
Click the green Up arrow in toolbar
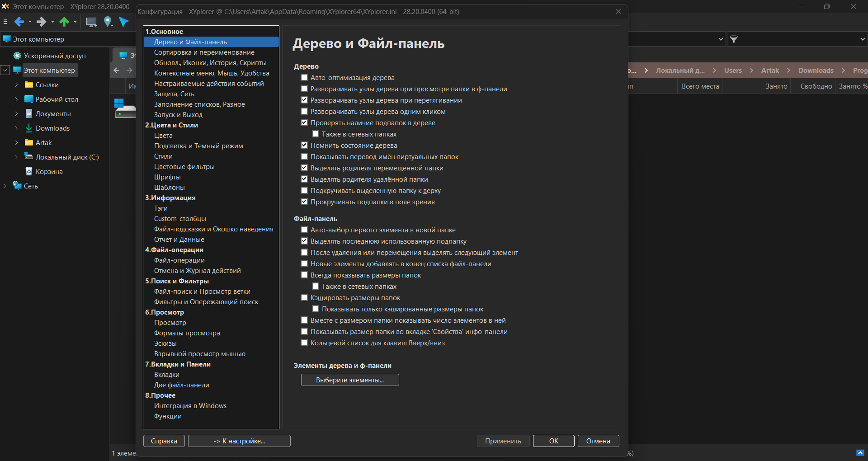point(64,22)
